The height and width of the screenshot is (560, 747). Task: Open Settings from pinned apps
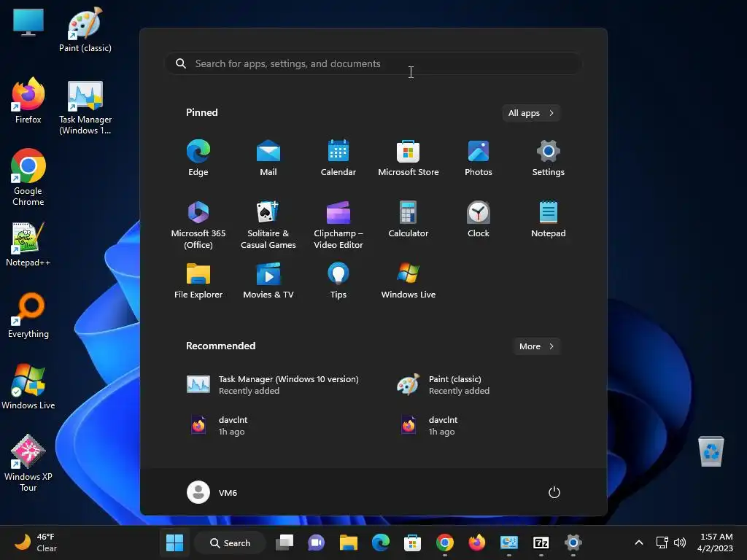(549, 158)
